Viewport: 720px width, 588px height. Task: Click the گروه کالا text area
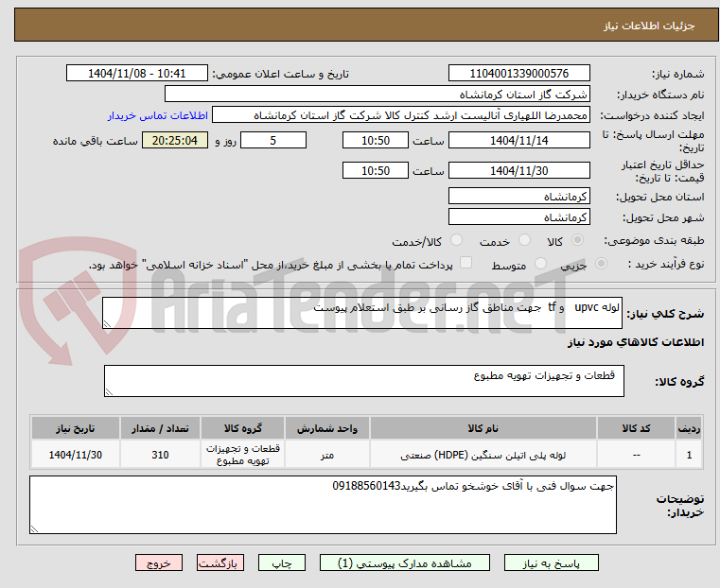click(x=364, y=381)
